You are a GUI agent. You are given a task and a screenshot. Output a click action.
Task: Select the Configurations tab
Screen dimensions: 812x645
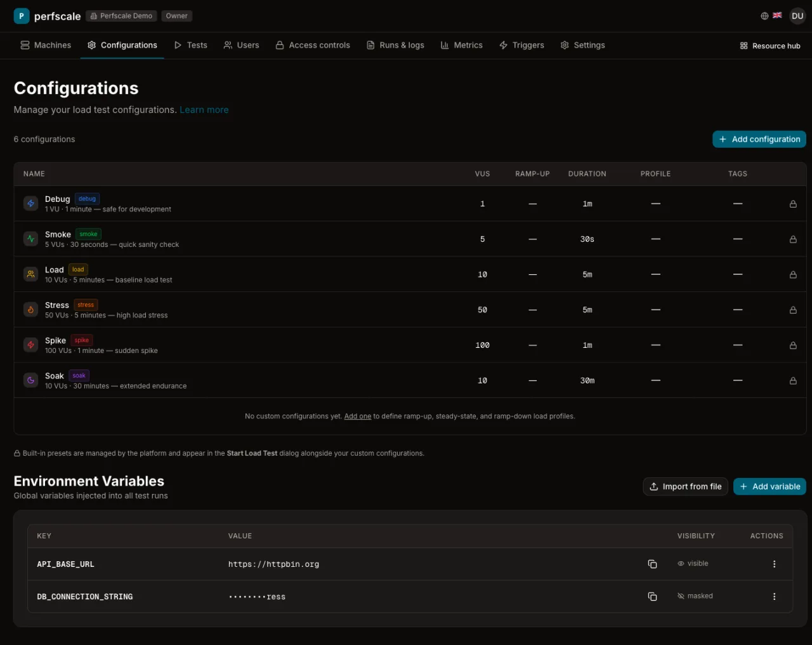point(122,45)
